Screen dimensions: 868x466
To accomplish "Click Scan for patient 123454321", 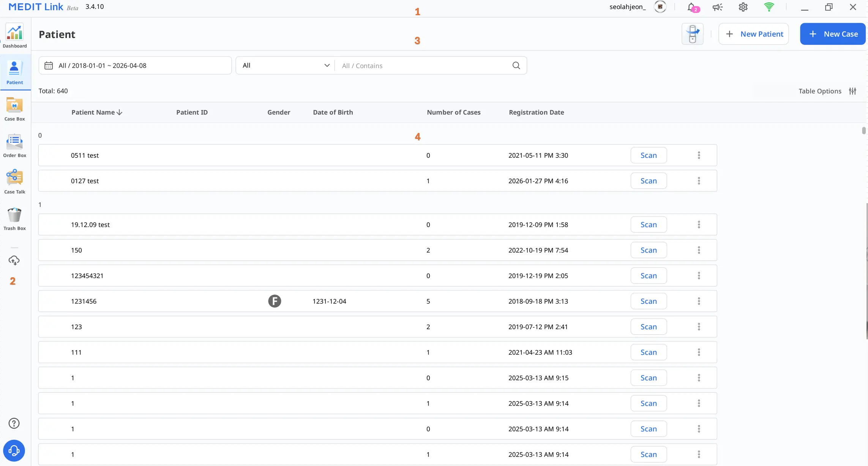I will (x=649, y=276).
